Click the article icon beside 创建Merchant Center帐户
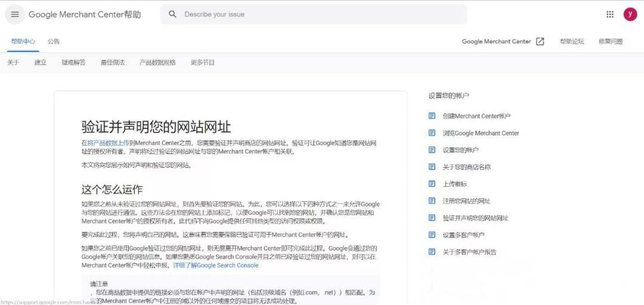 coord(432,116)
